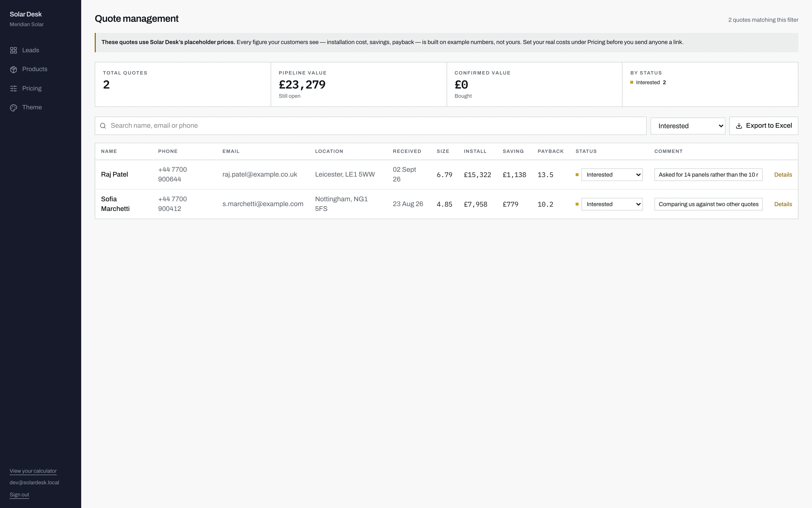The image size is (812, 508).
Task: Edit Raj Patel's comment about 14 panels
Action: (708, 175)
